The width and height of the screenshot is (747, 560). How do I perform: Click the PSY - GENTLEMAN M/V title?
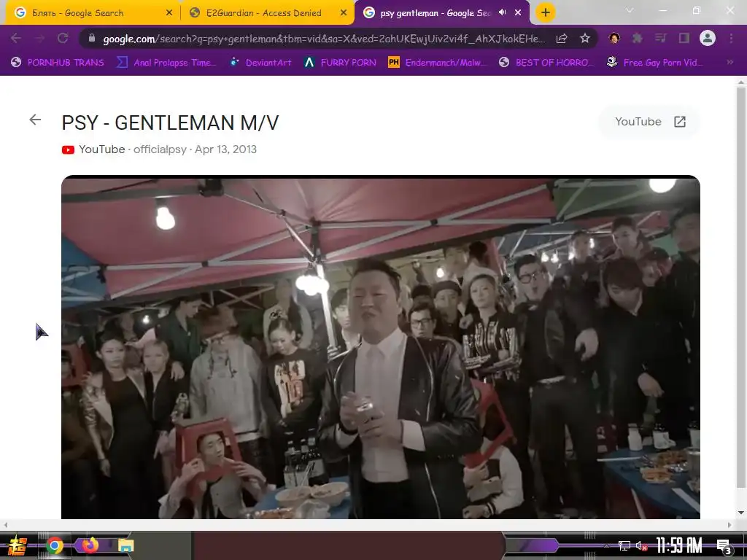(170, 122)
